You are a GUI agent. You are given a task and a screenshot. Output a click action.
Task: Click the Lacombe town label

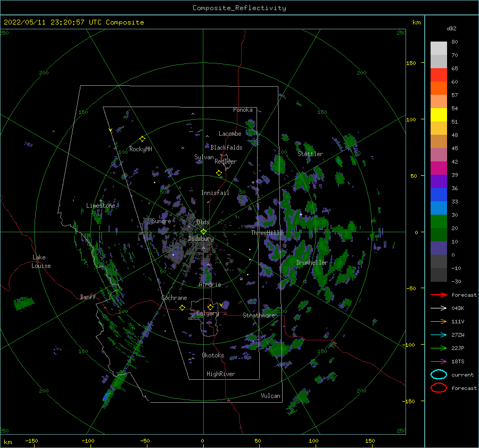(230, 134)
